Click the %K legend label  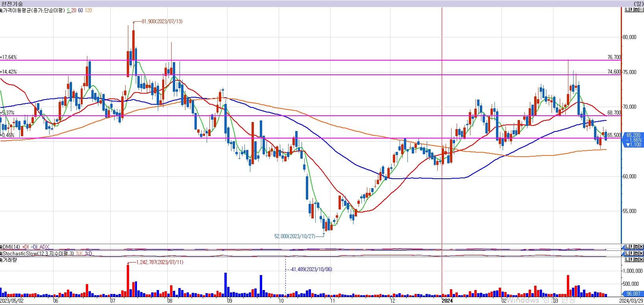click(x=79, y=253)
